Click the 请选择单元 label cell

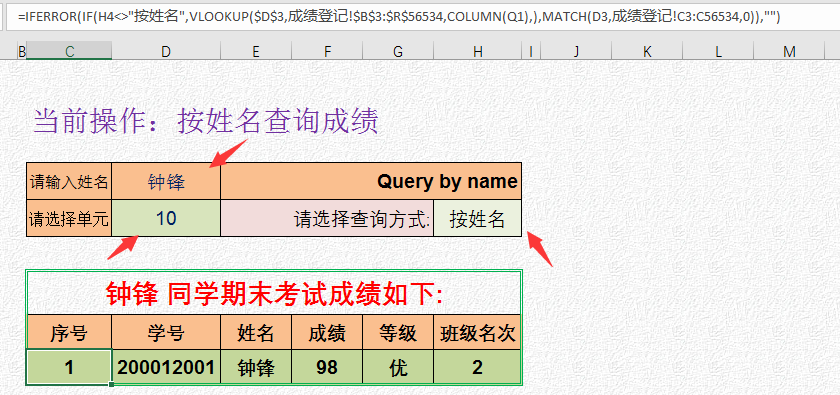[x=69, y=218]
